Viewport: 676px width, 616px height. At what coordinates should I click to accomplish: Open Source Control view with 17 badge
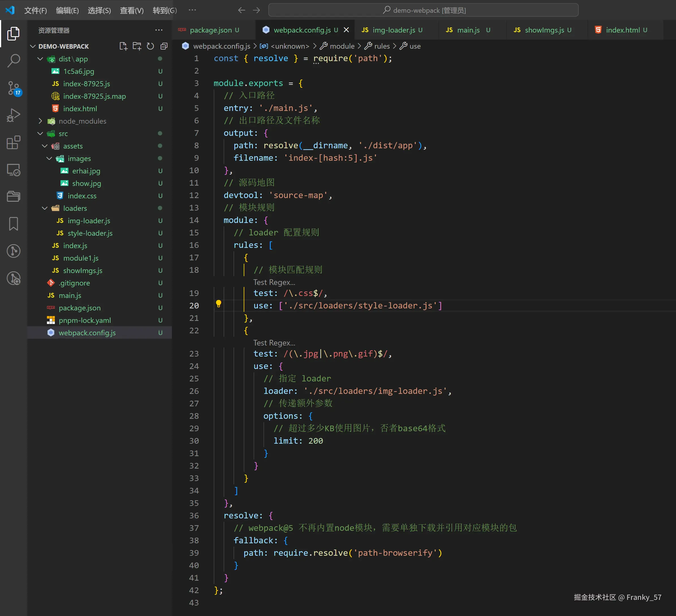pos(13,88)
